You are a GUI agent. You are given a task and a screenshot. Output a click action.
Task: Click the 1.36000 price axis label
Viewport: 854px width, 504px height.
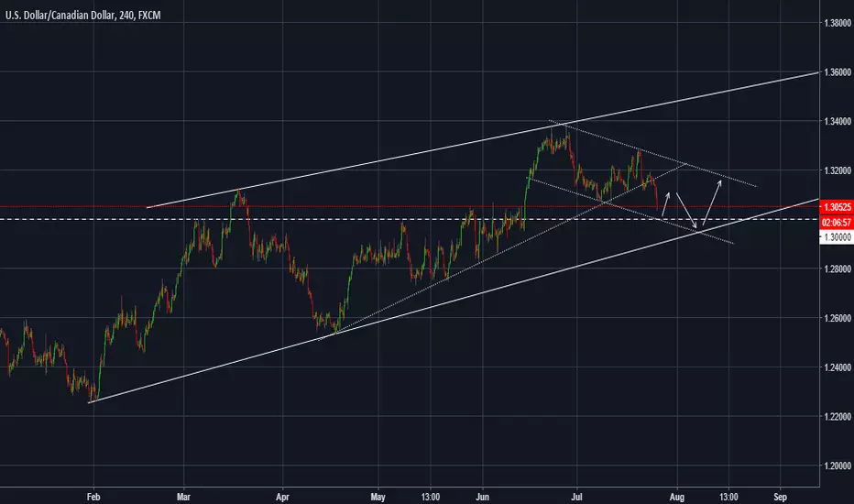coord(838,71)
